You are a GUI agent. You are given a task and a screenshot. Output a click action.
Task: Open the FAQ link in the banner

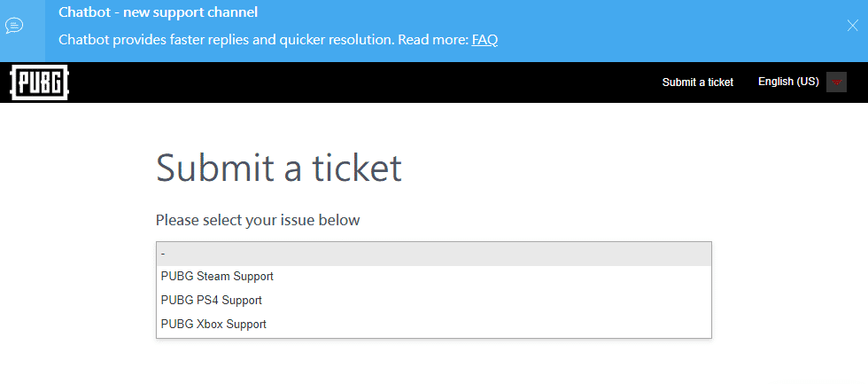point(484,40)
